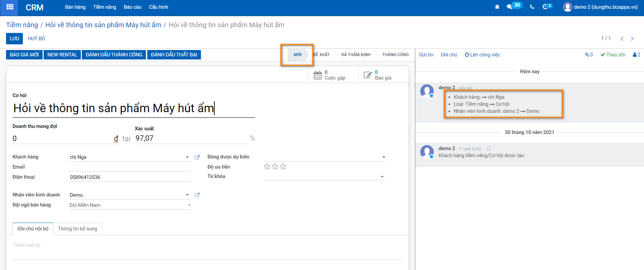644x270 pixels.
Task: Open the middle breadcrumb for Máy hút ẩm
Action: [103, 25]
